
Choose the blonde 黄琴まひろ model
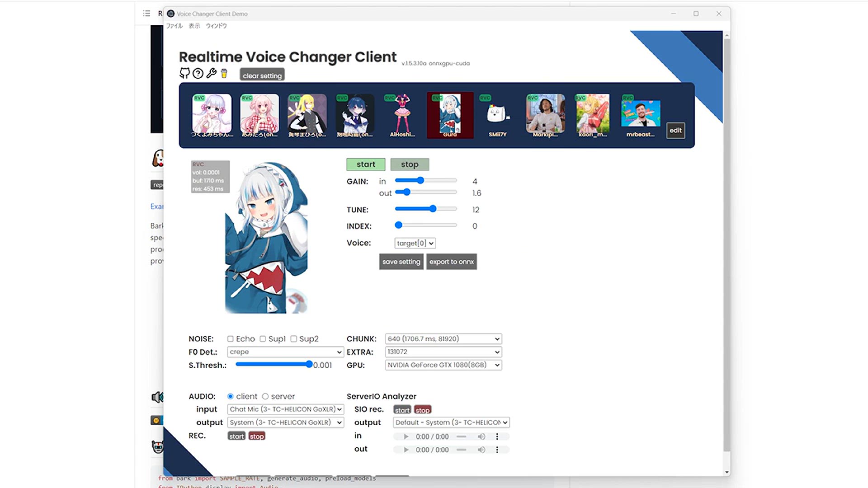(307, 115)
